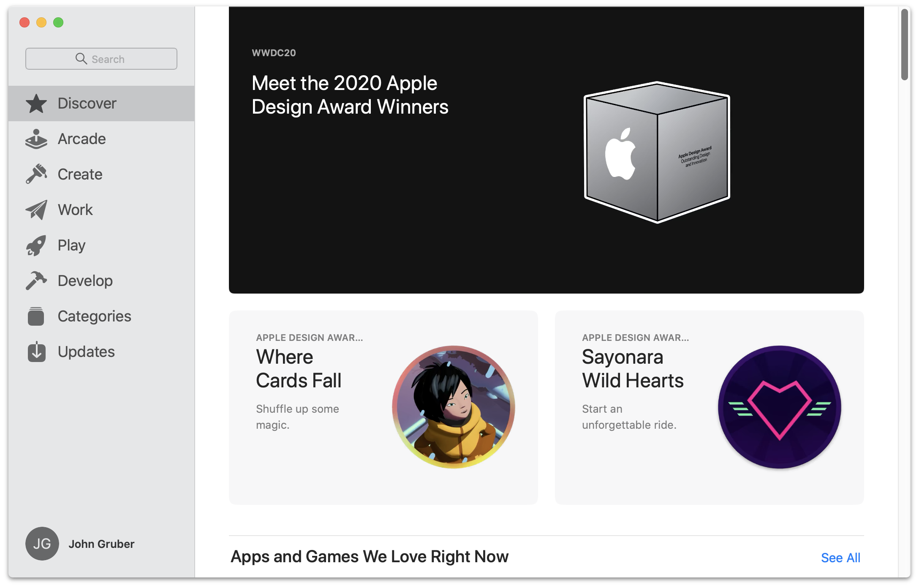Select the Develop hammer icon

35,280
